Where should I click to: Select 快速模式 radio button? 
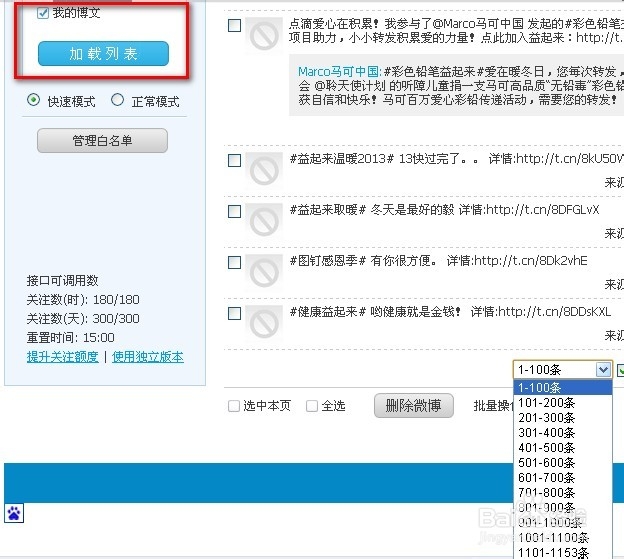pyautogui.click(x=33, y=99)
